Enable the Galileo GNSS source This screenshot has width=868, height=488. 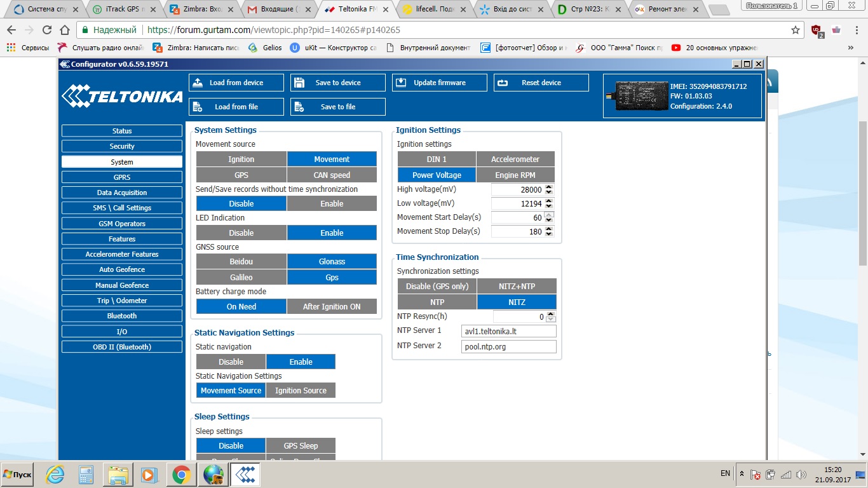click(x=241, y=278)
